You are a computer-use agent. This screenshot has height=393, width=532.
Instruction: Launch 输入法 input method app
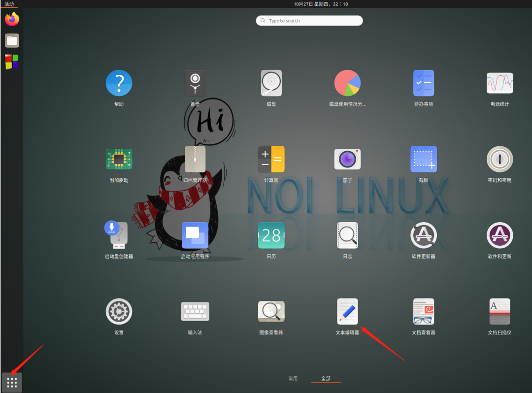point(195,311)
